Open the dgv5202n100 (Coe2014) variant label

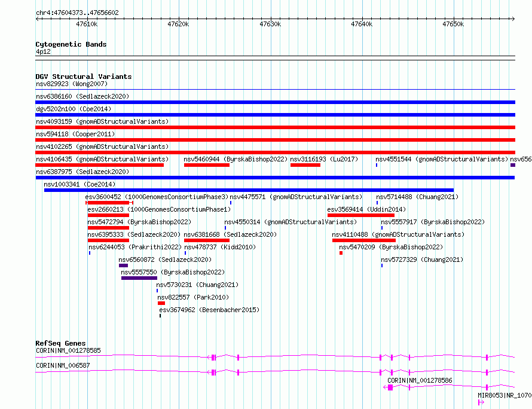(x=74, y=109)
